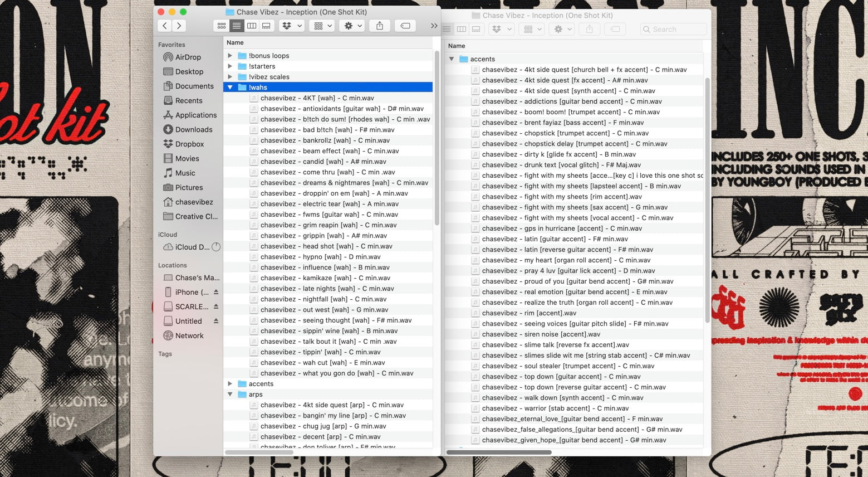Select 4KT [wah] - C min.wav
This screenshot has width=868, height=477.
[x=328, y=98]
